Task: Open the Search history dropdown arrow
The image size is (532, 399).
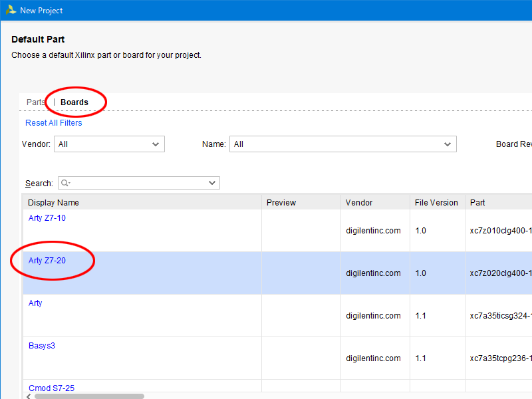Action: pyautogui.click(x=213, y=183)
